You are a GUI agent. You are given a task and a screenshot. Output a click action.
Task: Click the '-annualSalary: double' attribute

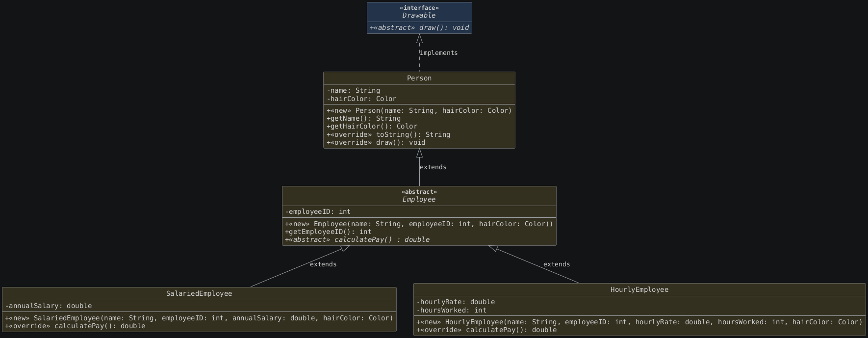pyautogui.click(x=49, y=306)
